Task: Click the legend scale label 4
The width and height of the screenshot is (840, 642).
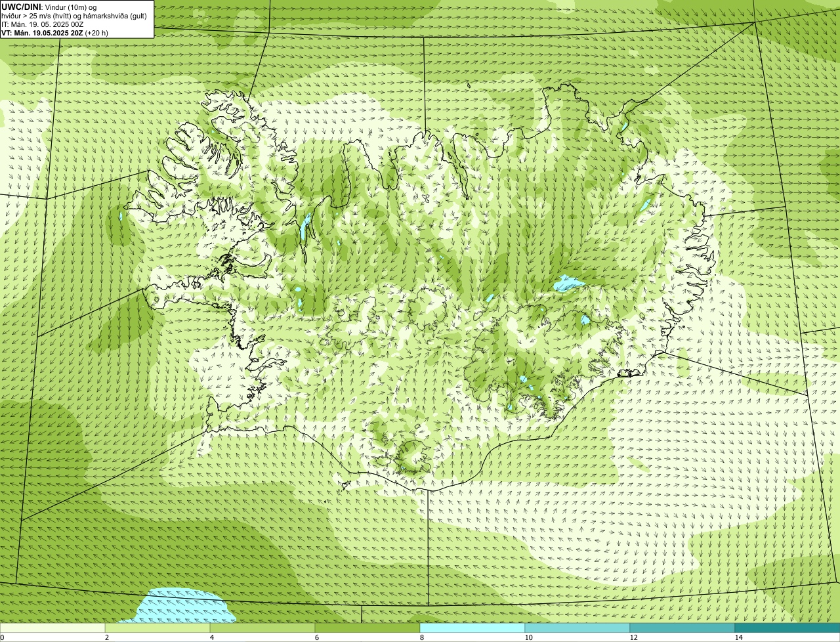Action: coord(211,637)
